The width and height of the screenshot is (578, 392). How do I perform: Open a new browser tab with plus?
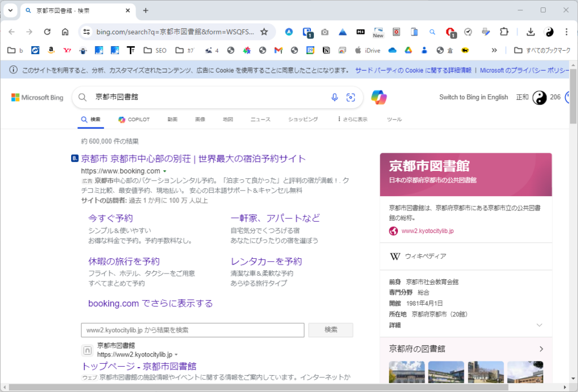point(146,10)
